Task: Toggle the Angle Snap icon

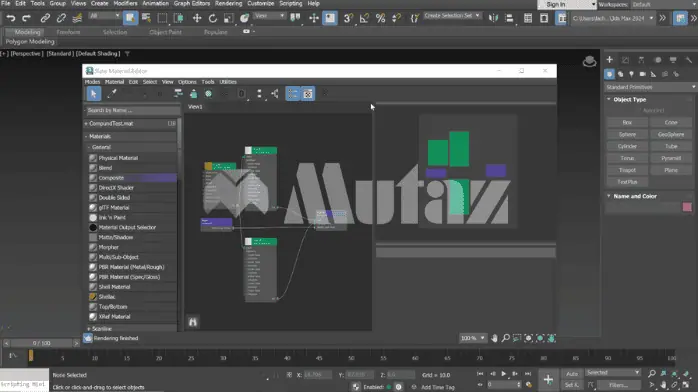Action: 364,18
